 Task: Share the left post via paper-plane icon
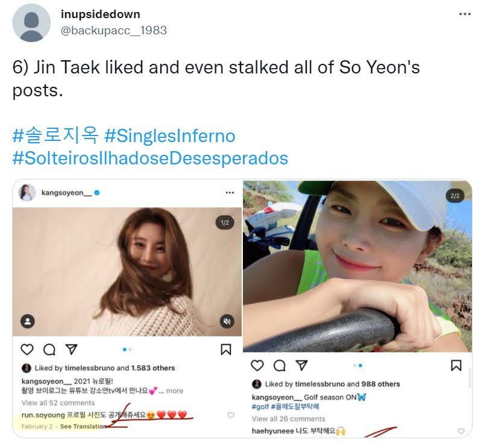(71, 349)
